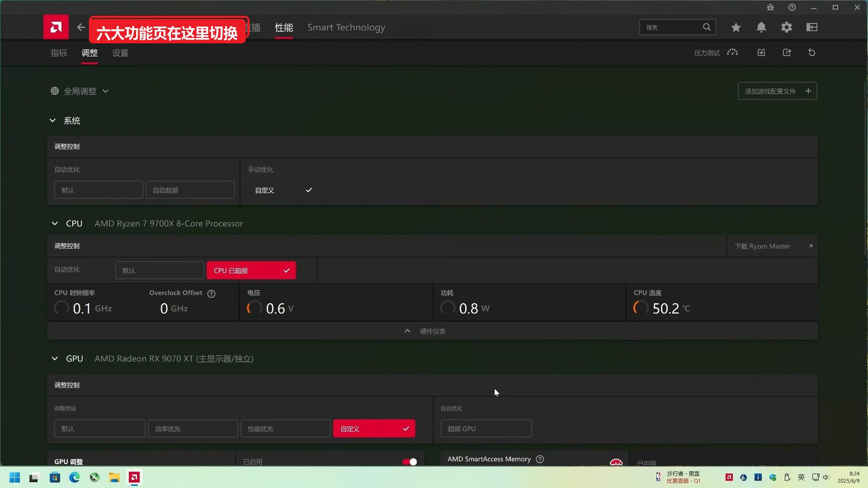Click the help icon beside AMD SmartAccess Memory
868x488 pixels.
(540, 459)
